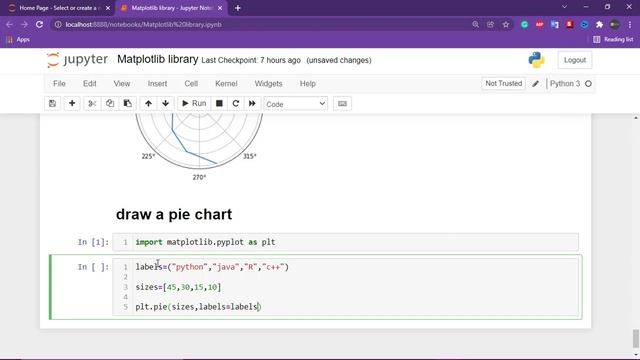Screen dimensions: 640x360
Task: Save notebook with the floppy disk icon
Action: pos(52,104)
